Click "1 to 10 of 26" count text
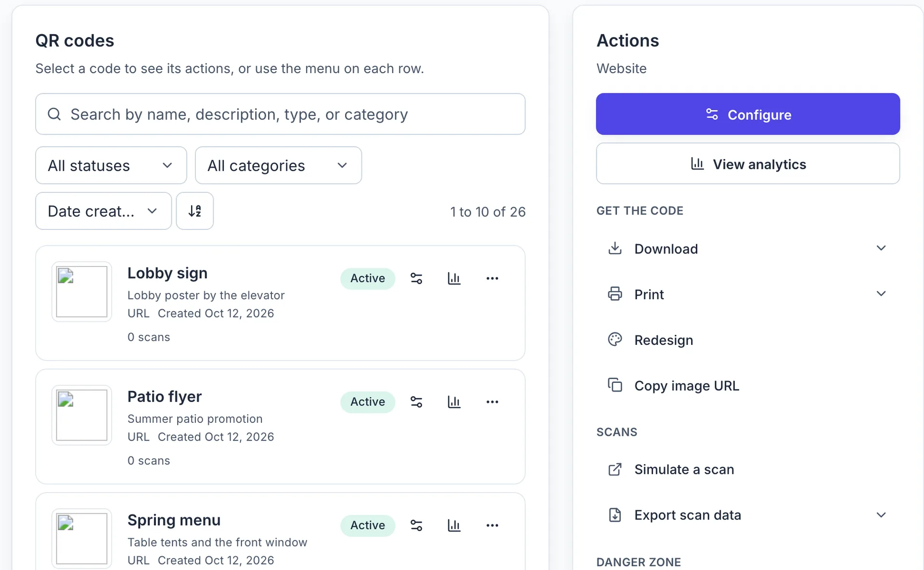 pos(488,212)
